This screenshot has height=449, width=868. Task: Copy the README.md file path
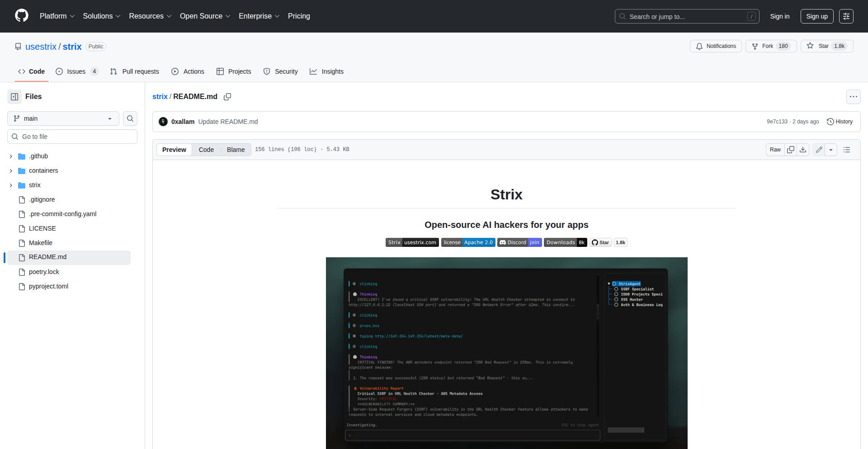[227, 97]
